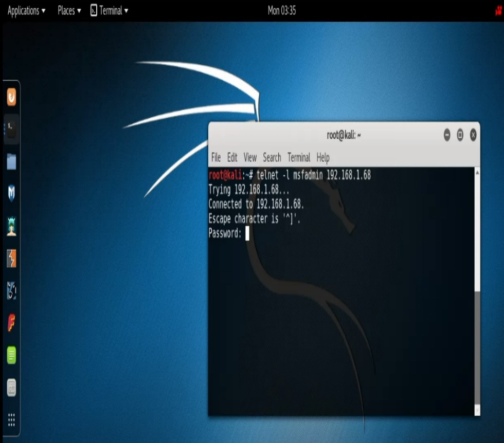Screen dimensions: 504x443
Task: Open the grey tweak tool dock icon
Action: (x=11, y=387)
